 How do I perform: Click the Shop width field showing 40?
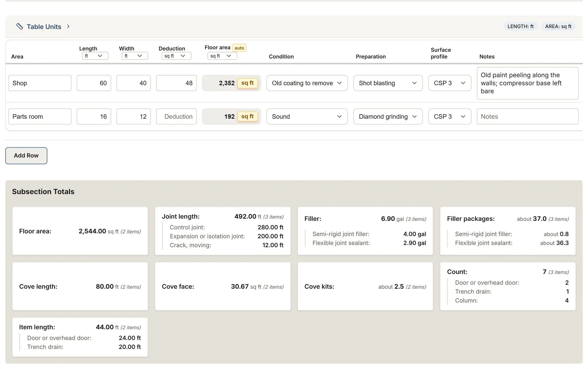133,83
